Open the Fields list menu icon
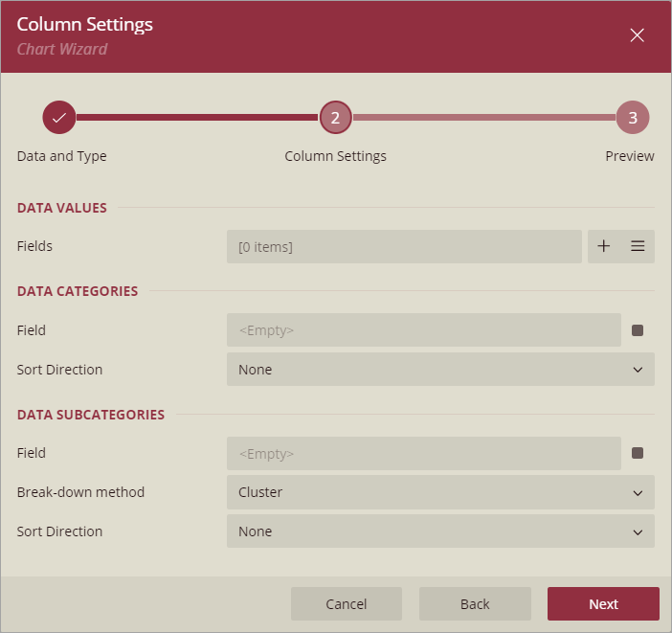 tap(638, 246)
